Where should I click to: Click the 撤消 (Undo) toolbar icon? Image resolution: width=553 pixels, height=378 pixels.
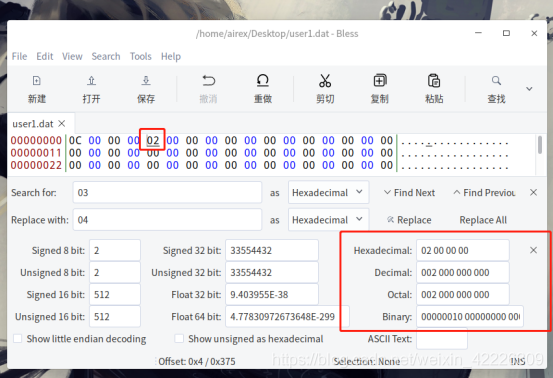[208, 81]
